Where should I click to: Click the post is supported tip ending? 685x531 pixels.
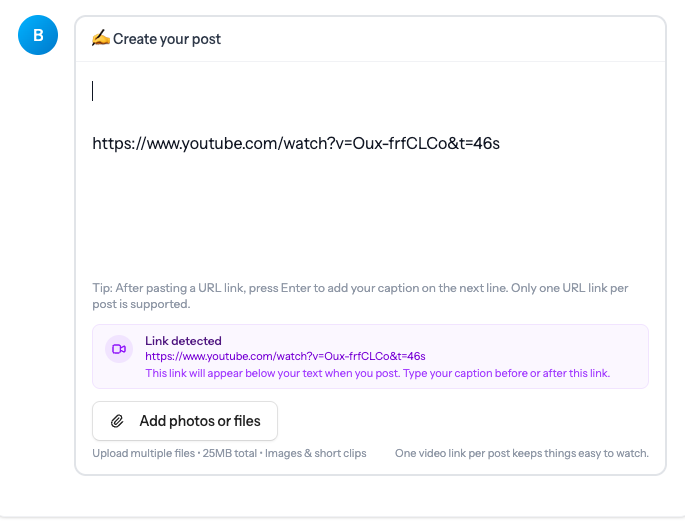[140, 304]
